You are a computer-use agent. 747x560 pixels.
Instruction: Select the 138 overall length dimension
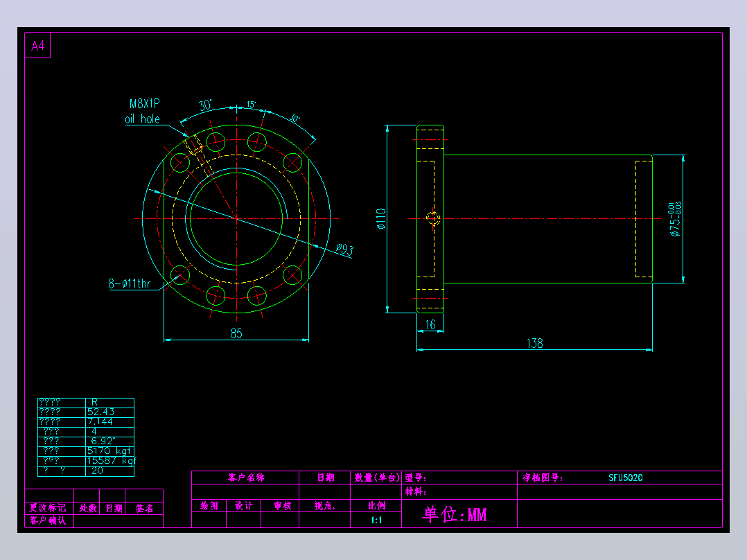pos(534,343)
